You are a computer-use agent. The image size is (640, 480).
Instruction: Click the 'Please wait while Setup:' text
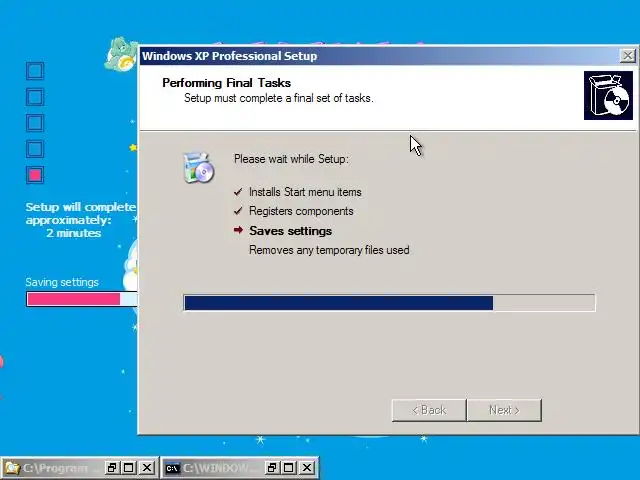(291, 159)
